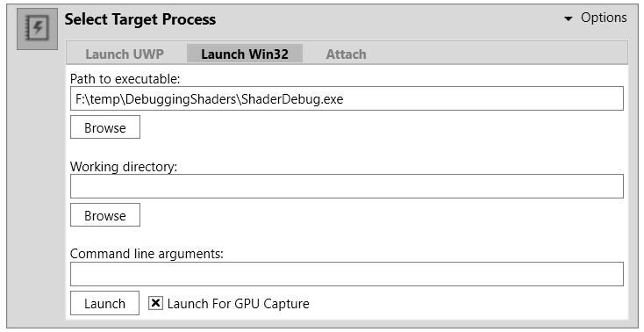
Task: Uncheck the Launch For GPU Capture checkbox
Action: pos(155,303)
